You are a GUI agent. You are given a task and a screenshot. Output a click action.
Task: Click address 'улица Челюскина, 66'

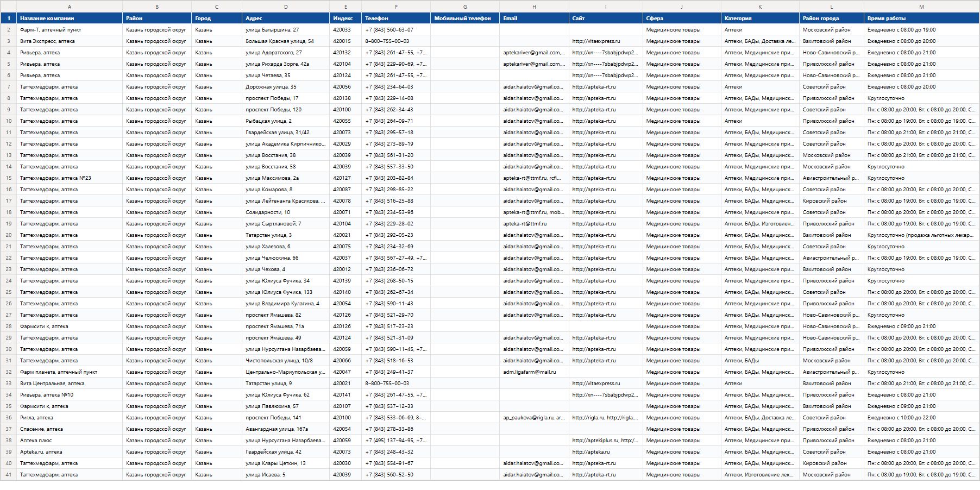(x=286, y=258)
